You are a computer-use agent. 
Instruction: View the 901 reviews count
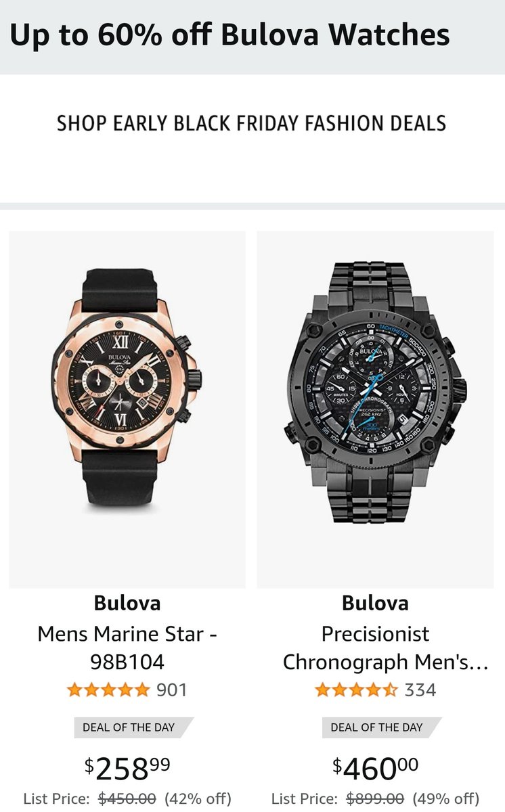click(171, 690)
